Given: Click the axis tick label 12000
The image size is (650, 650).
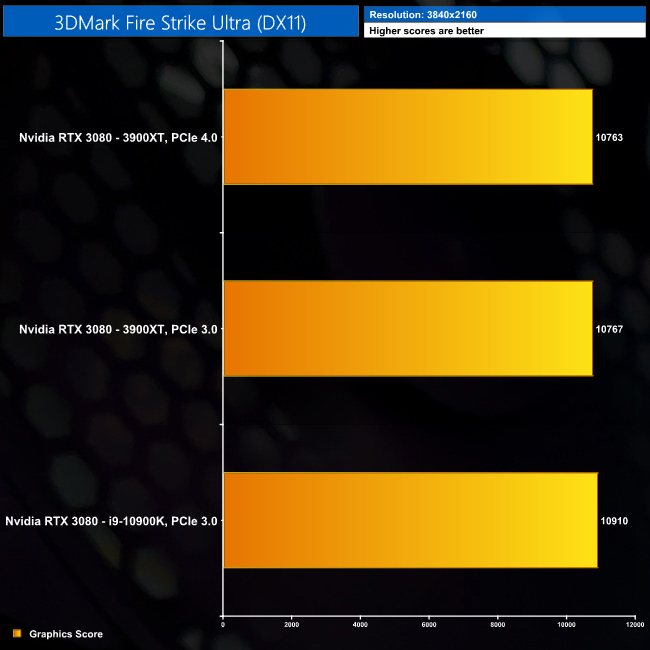Looking at the screenshot, I should pos(635,625).
